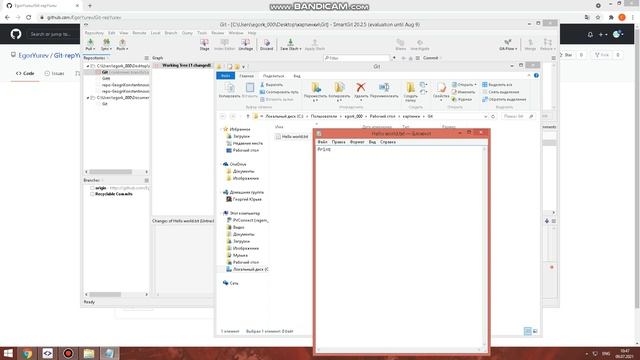The image size is (640, 360).
Task: Open the Справка menu in Notepad
Action: (388, 142)
